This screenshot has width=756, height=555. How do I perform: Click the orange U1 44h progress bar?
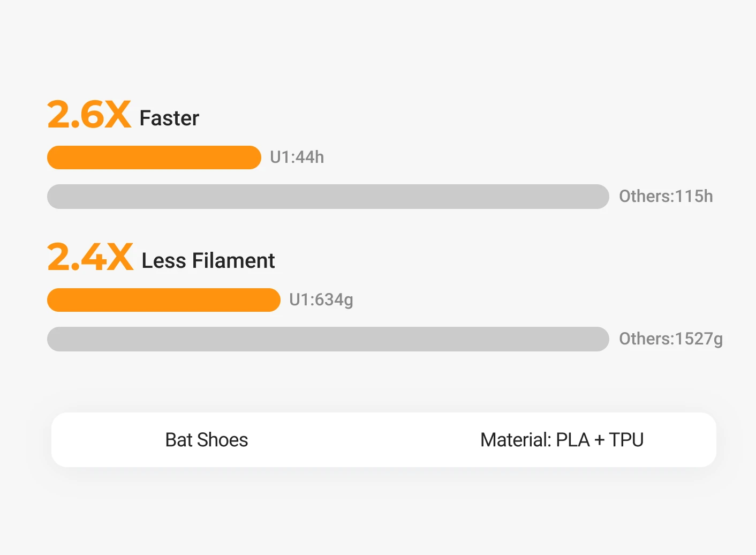(154, 157)
